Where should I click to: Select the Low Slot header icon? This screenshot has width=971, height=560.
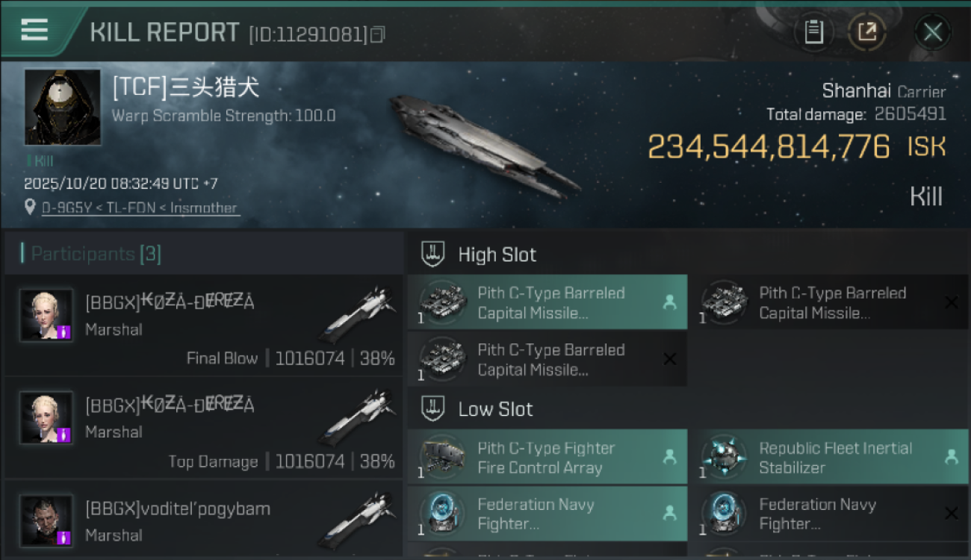coord(433,408)
